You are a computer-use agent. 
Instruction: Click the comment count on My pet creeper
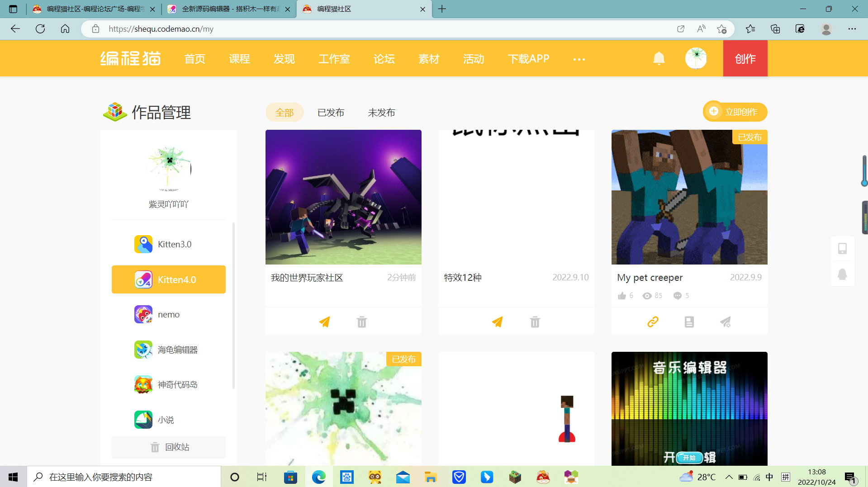pyautogui.click(x=681, y=296)
